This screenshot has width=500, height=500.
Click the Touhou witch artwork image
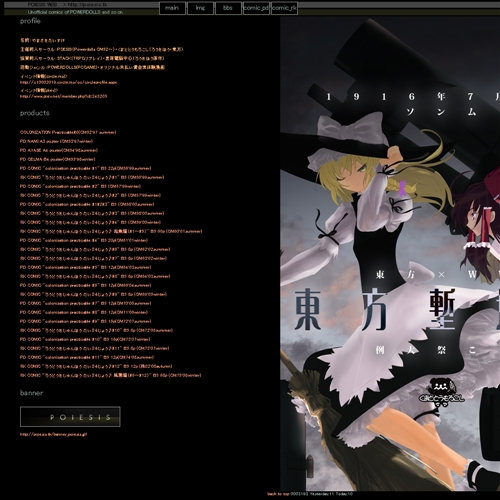[x=390, y=253]
